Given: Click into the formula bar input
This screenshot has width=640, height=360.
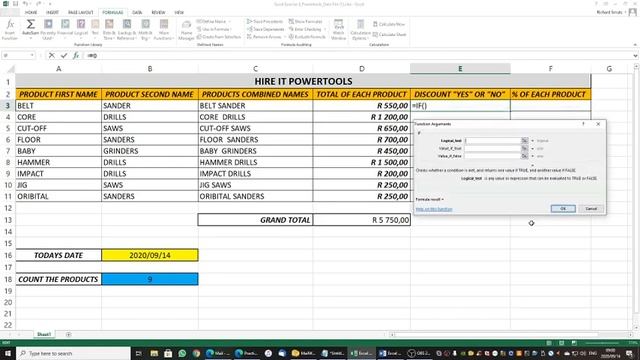Looking at the screenshot, I should pyautogui.click(x=359, y=55).
